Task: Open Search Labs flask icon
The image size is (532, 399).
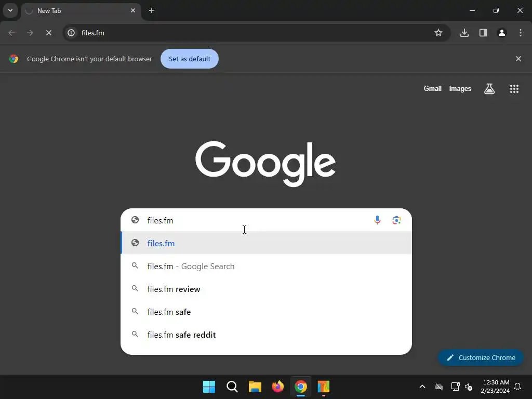Action: [489, 89]
